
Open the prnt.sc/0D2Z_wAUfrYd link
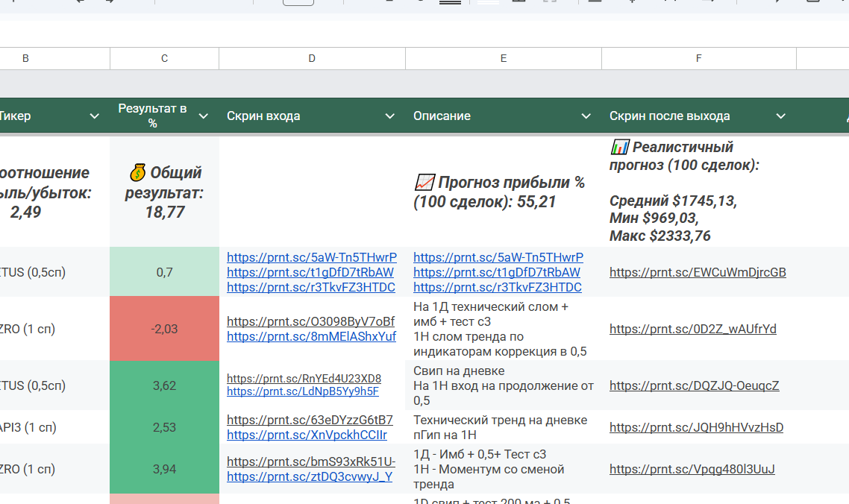pyautogui.click(x=692, y=329)
